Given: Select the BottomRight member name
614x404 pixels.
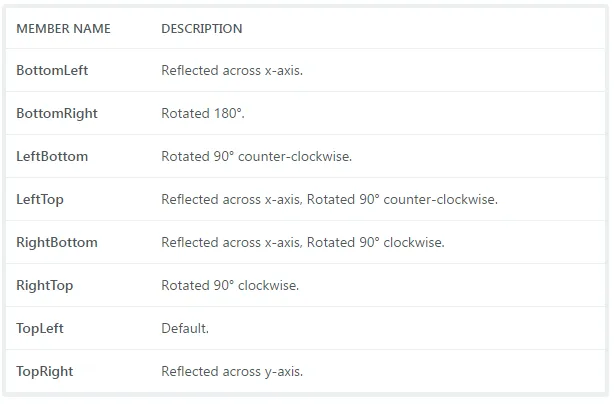Looking at the screenshot, I should (57, 114).
